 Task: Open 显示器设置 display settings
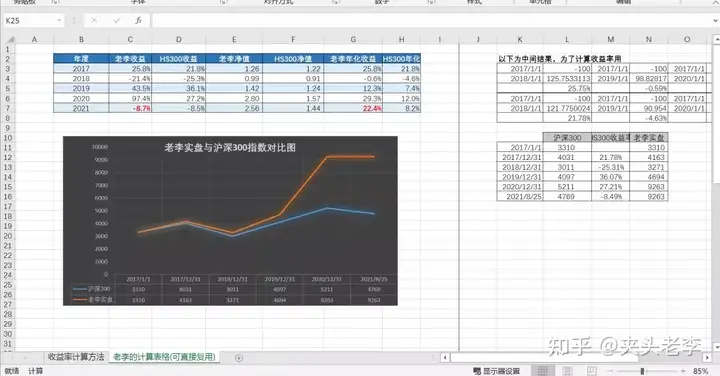[497, 371]
